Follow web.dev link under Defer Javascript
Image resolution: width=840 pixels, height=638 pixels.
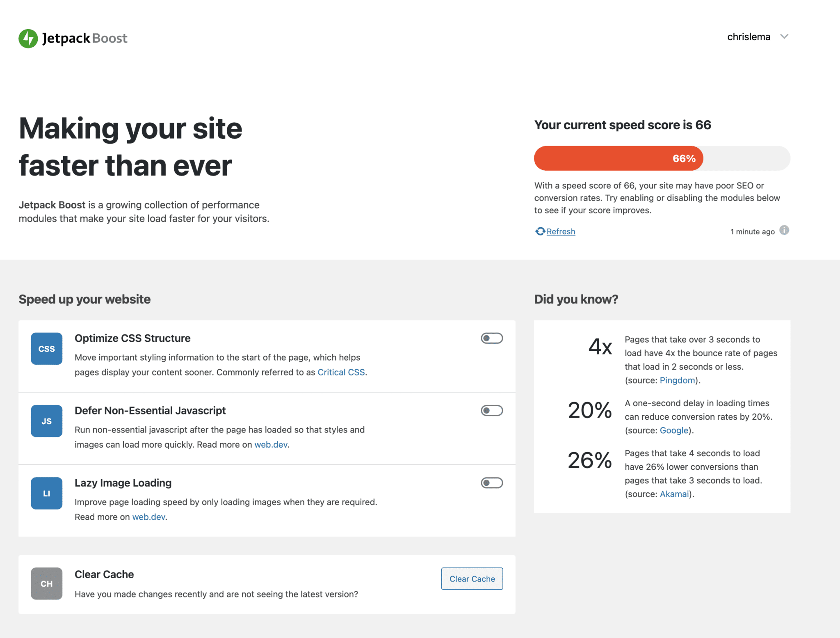click(271, 445)
